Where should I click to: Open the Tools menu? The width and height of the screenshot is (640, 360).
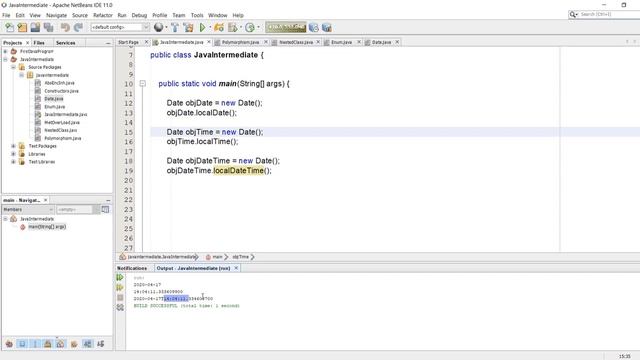[x=197, y=15]
